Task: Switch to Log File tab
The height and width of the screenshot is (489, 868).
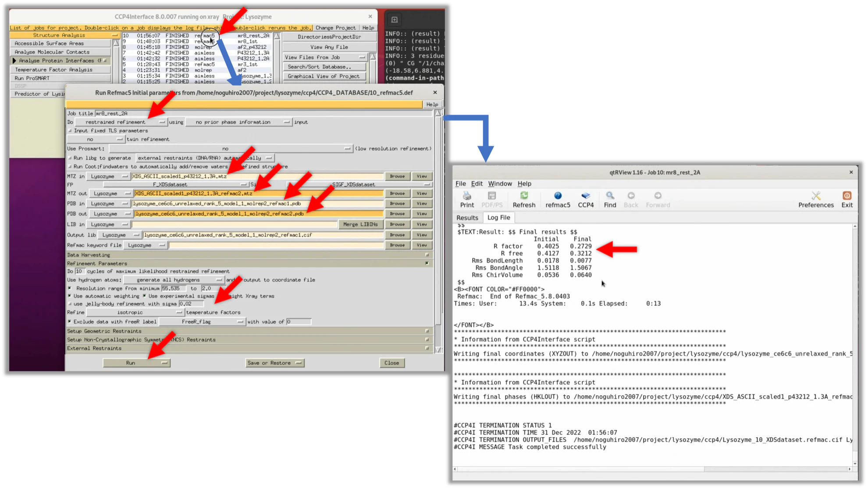Action: 498,218
